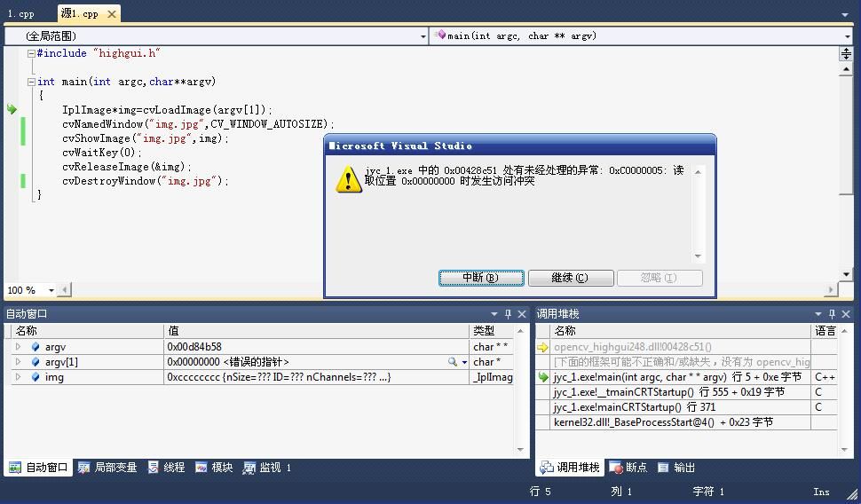Image resolution: width=861 pixels, height=504 pixels.
Task: Close the 源1.cpp tab
Action: click(112, 13)
